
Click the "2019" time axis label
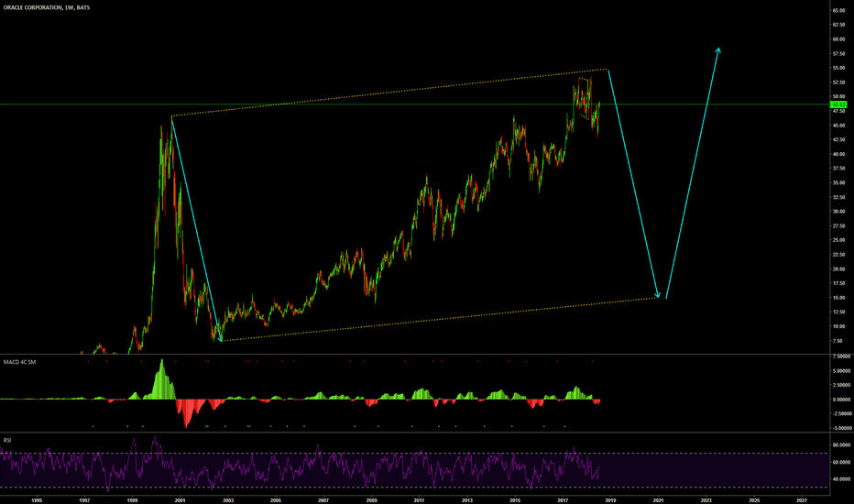point(610,499)
